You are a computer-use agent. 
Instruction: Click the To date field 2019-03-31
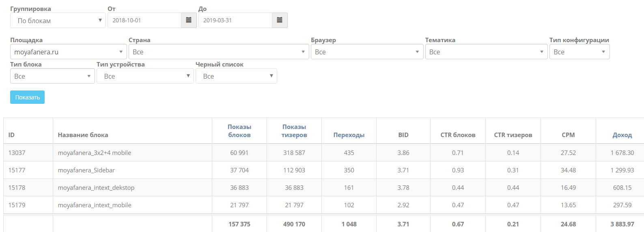(x=235, y=20)
